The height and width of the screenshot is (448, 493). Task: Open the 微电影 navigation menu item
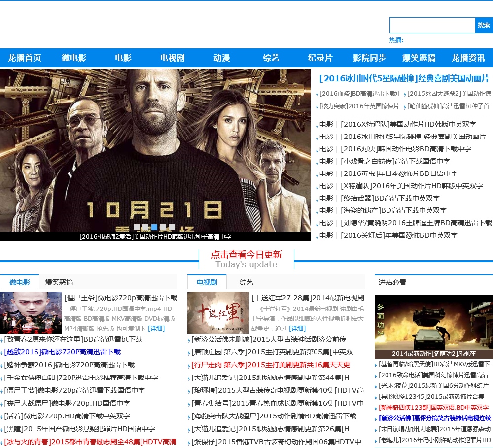point(74,58)
